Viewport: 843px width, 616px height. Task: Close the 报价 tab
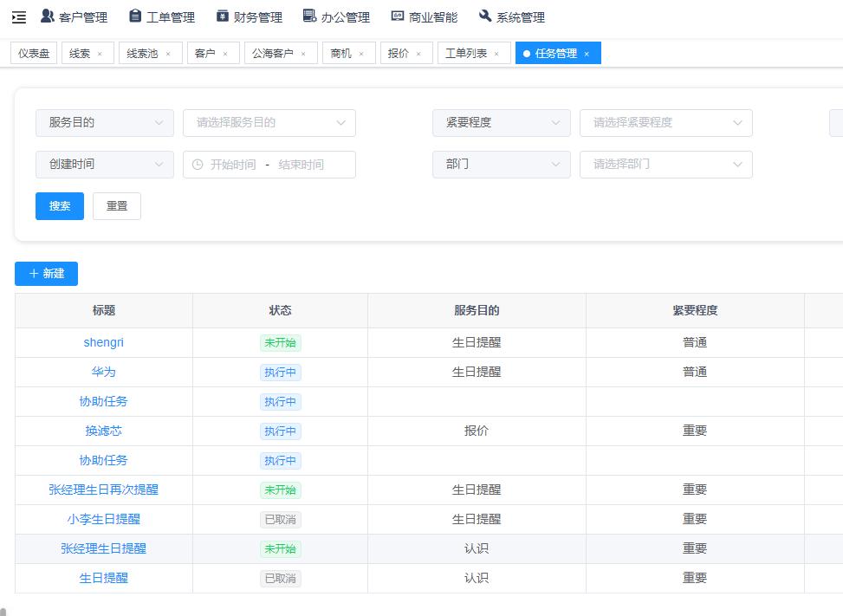pyautogui.click(x=418, y=53)
